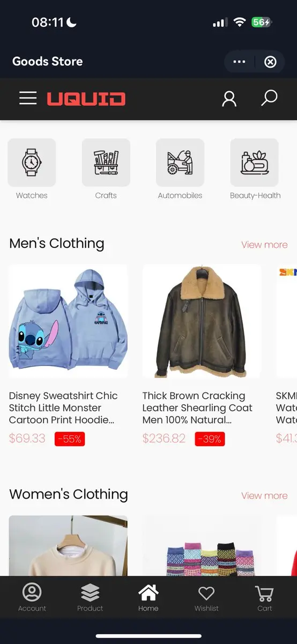Switch to the Account tab
This screenshot has height=644, width=297.
point(32,597)
